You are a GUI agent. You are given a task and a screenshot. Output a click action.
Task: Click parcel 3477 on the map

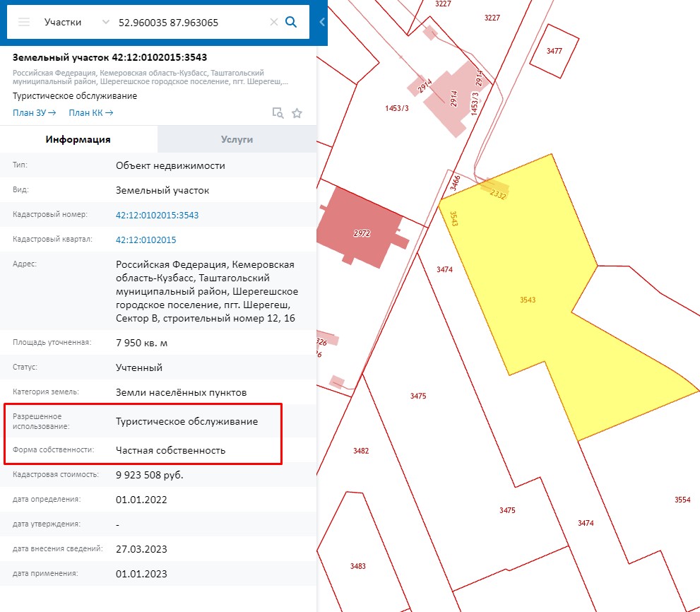point(554,51)
